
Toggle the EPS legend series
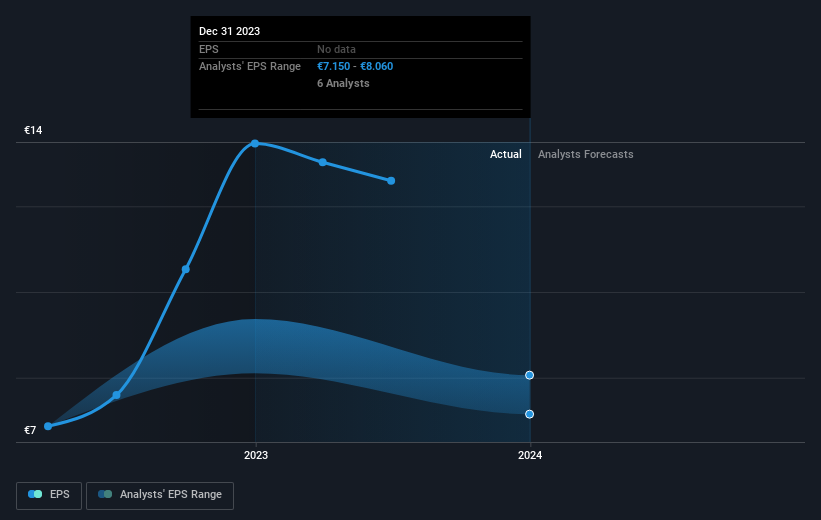pos(49,495)
